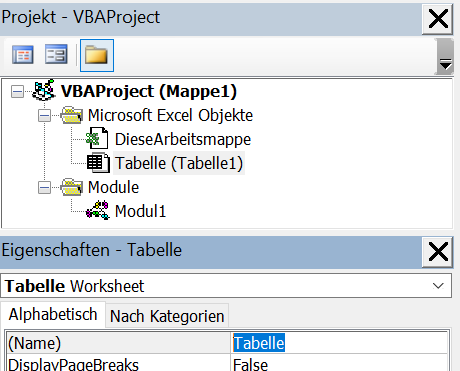Switch to the Nach Kategorien tab
This screenshot has width=460, height=371.
click(167, 316)
